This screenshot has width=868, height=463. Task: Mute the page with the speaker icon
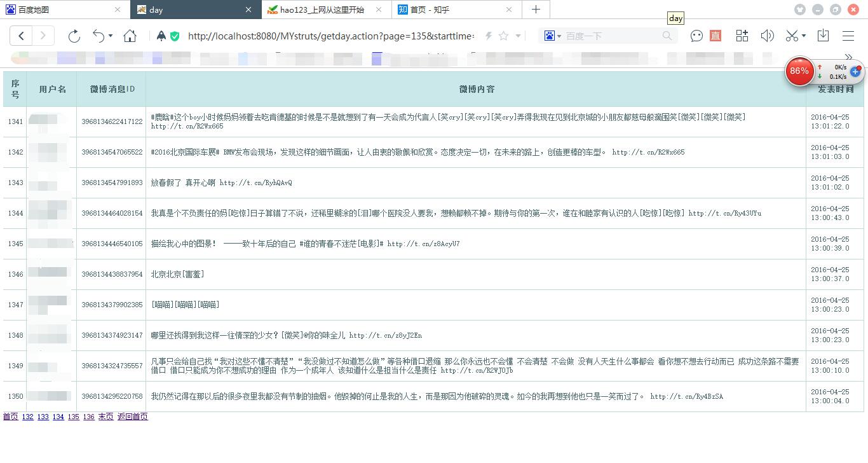tap(766, 36)
